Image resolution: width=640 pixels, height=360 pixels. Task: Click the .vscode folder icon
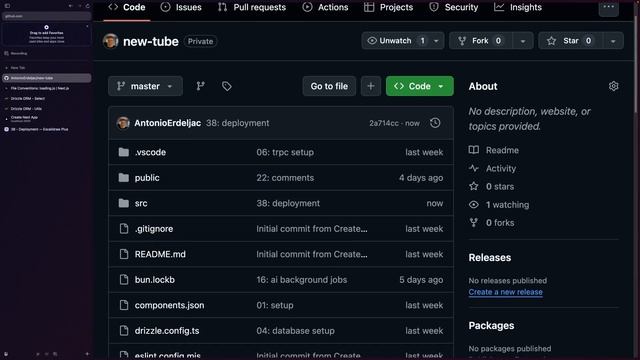[124, 152]
